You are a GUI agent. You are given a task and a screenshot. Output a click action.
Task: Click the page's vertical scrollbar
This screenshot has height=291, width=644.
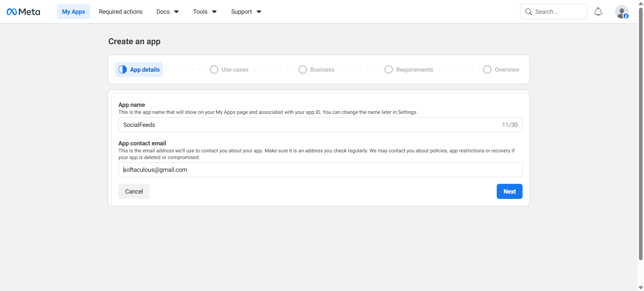[641, 134]
